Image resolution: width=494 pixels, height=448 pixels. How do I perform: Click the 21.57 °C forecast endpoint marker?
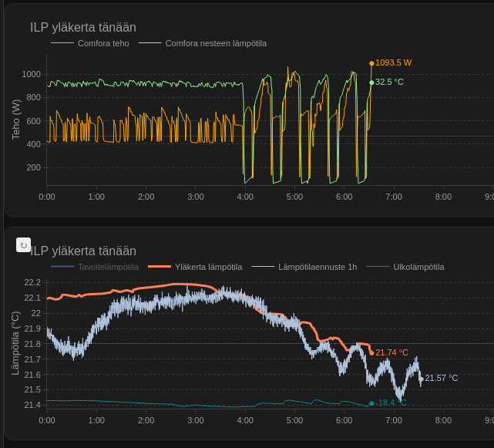421,379
